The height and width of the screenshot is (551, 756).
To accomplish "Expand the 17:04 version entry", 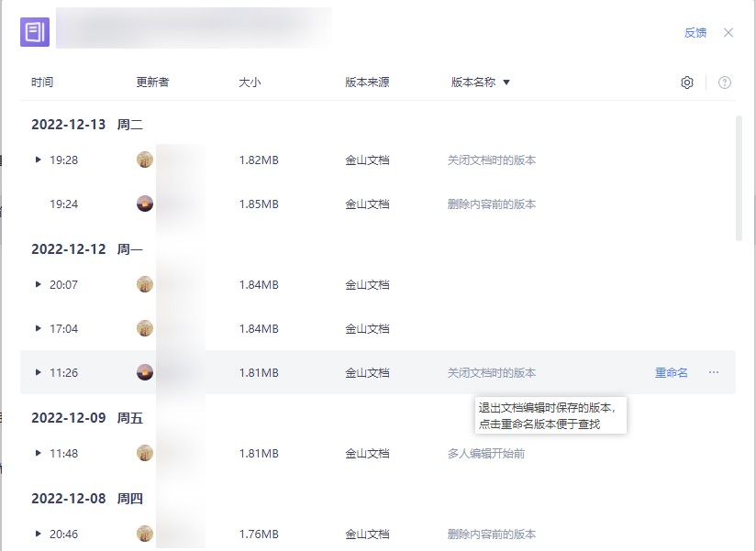I will point(38,328).
